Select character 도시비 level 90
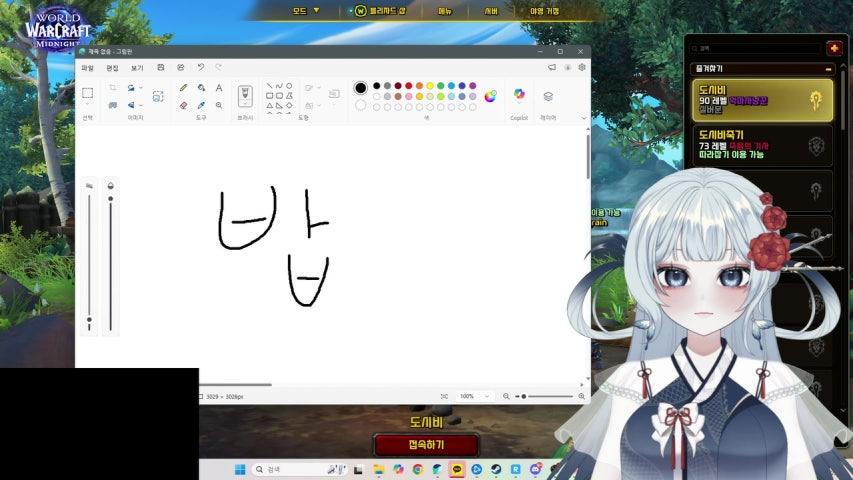Screen dimensions: 853x480 762,100
